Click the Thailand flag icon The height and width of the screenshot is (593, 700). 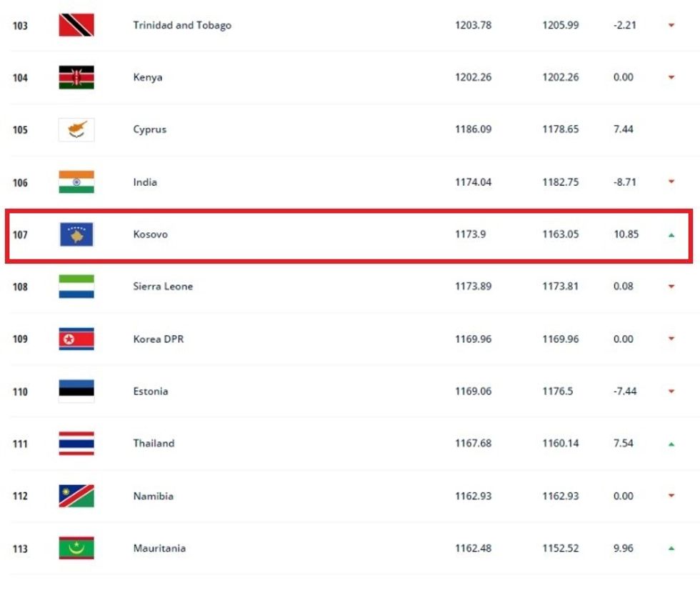point(76,444)
